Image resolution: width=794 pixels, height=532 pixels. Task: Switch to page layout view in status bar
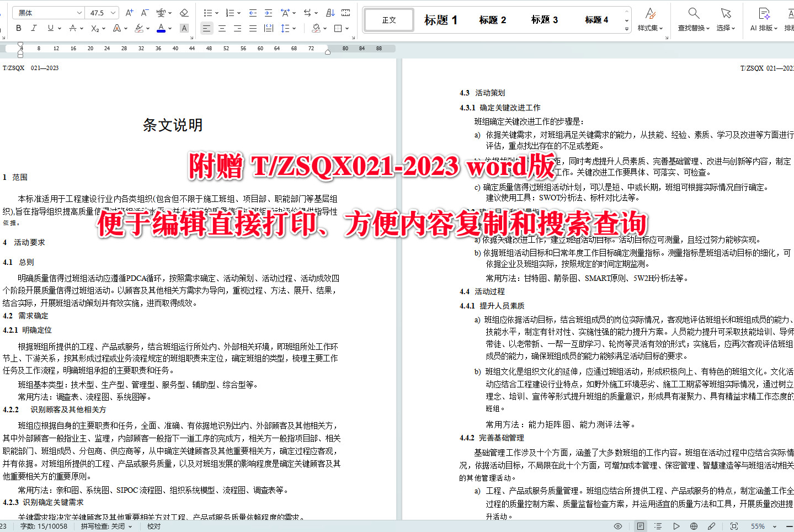pos(640,526)
